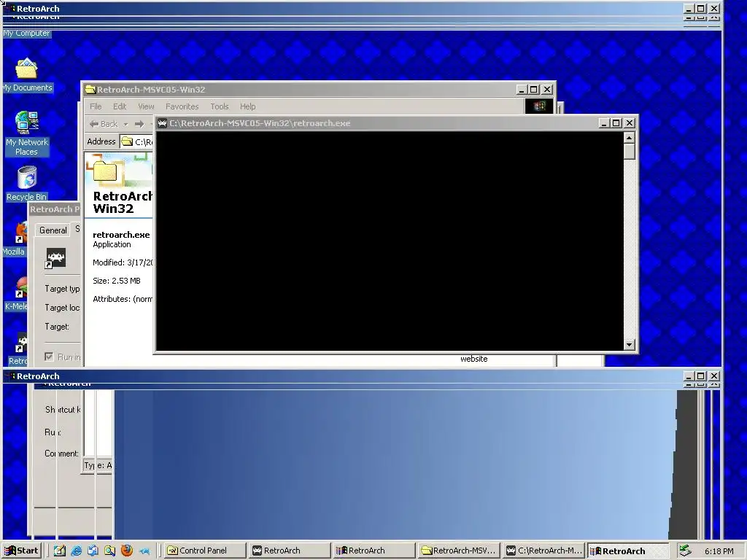Click 'retroarch.exe' file name in details pane
Screen dimensions: 747x560
tap(122, 234)
